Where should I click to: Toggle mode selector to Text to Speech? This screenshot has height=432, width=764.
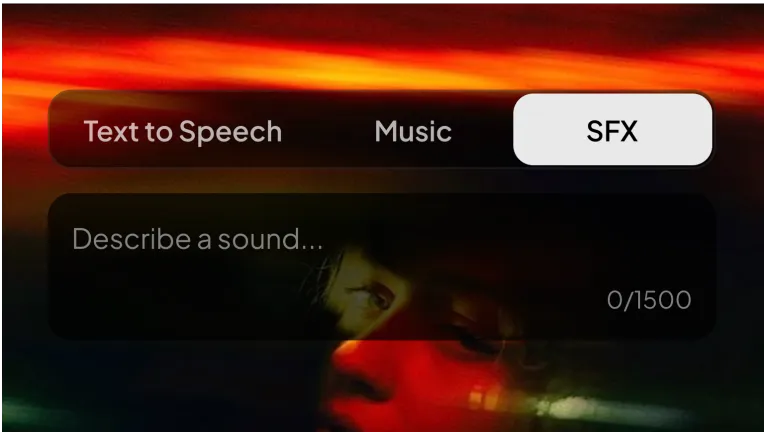tap(183, 131)
